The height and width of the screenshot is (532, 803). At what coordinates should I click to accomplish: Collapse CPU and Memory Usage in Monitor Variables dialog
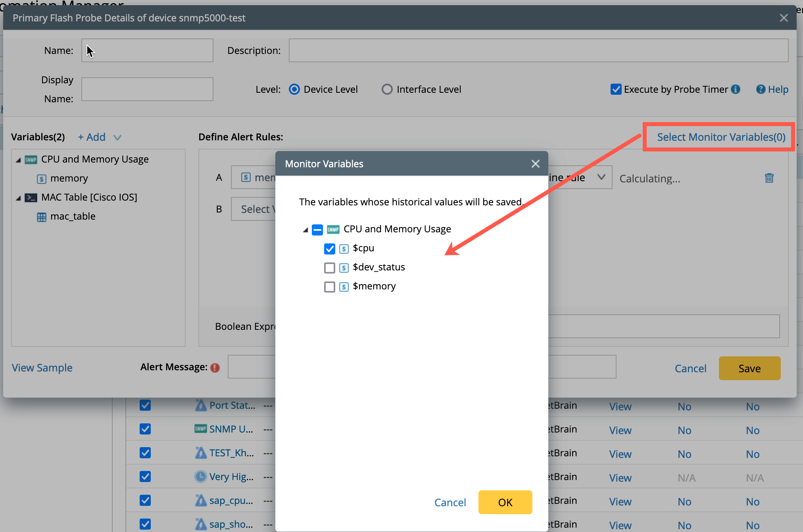pos(305,230)
